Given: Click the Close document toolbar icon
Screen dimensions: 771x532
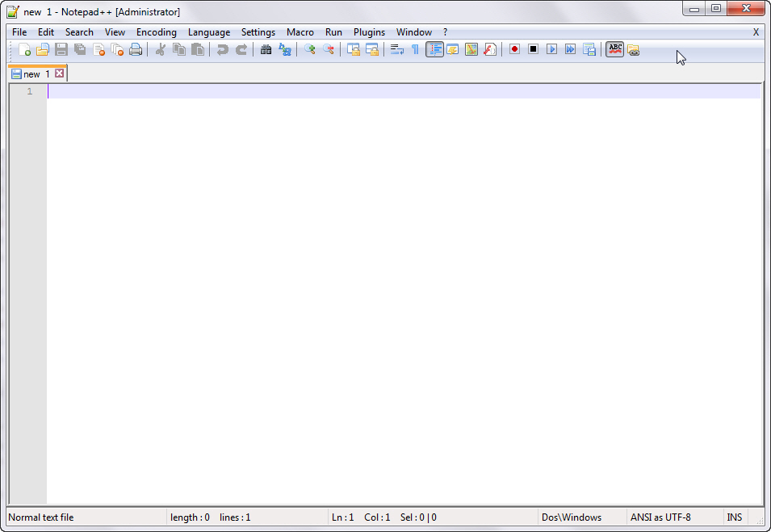Looking at the screenshot, I should click(x=98, y=50).
